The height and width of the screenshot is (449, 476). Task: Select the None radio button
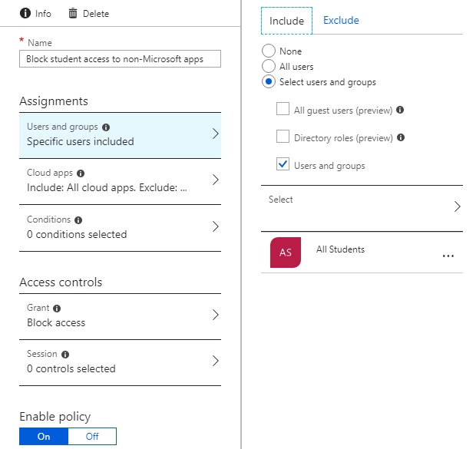coord(269,51)
